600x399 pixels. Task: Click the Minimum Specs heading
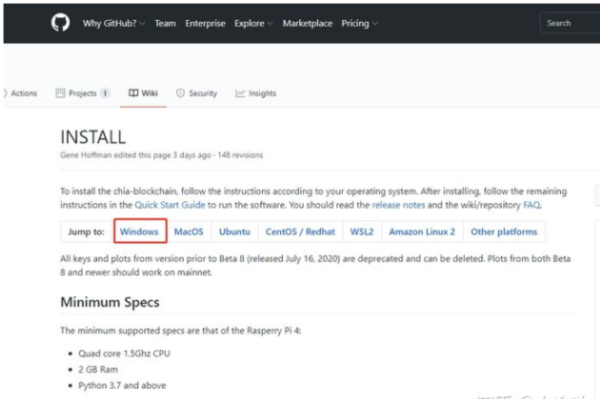110,302
